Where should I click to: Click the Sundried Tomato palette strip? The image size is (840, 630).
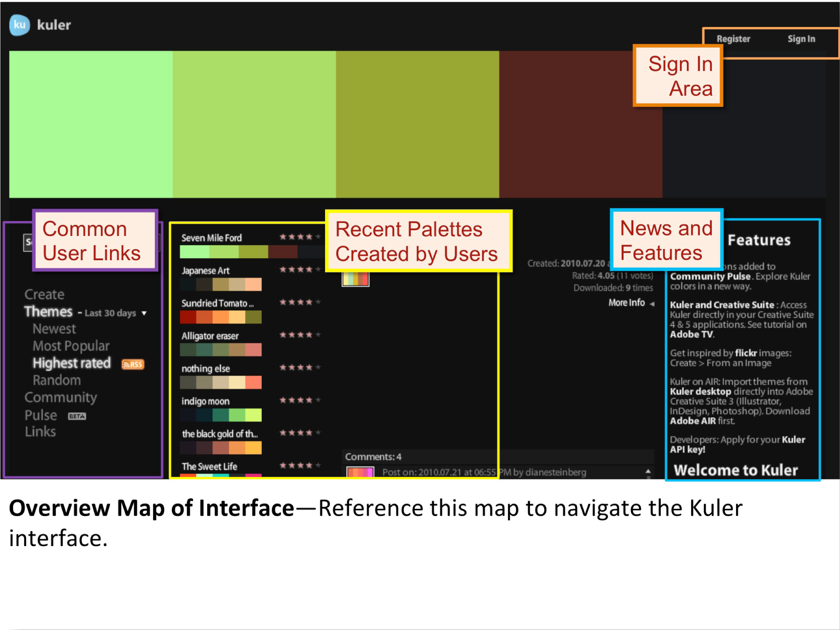pos(221,317)
